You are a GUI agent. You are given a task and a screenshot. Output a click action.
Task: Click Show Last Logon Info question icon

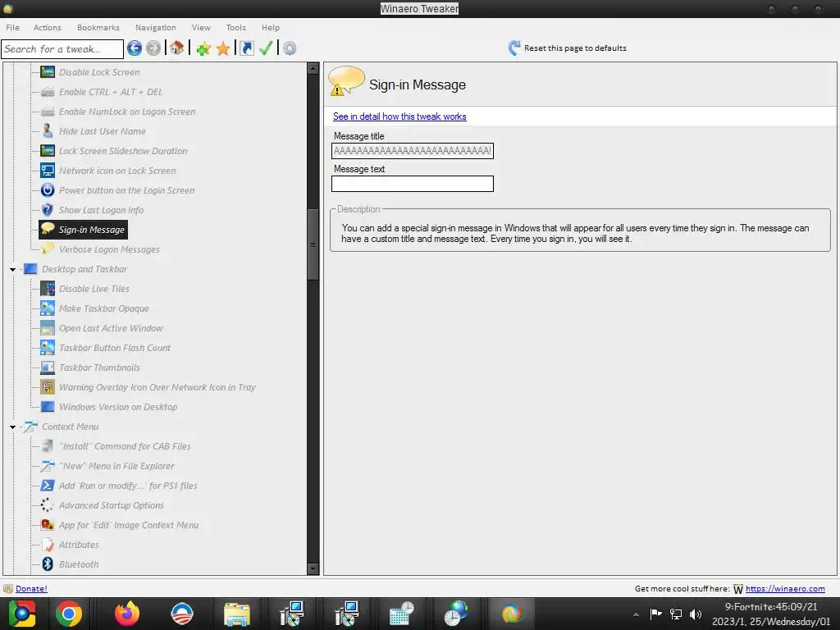pos(48,209)
